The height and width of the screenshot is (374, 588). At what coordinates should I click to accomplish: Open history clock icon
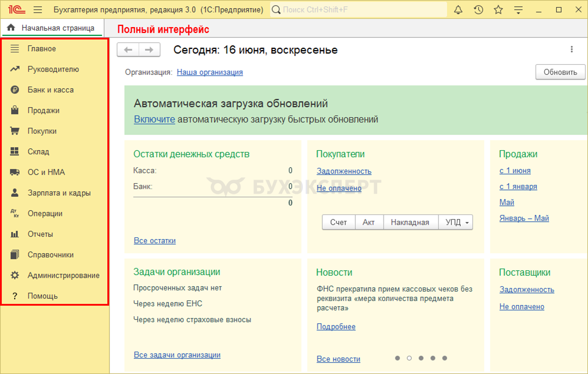[x=478, y=10]
